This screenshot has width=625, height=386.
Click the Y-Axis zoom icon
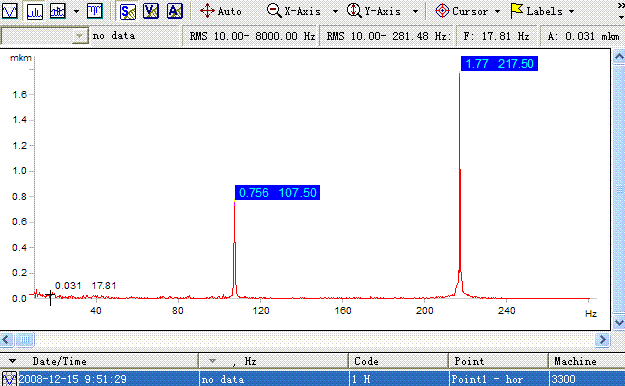tap(354, 11)
